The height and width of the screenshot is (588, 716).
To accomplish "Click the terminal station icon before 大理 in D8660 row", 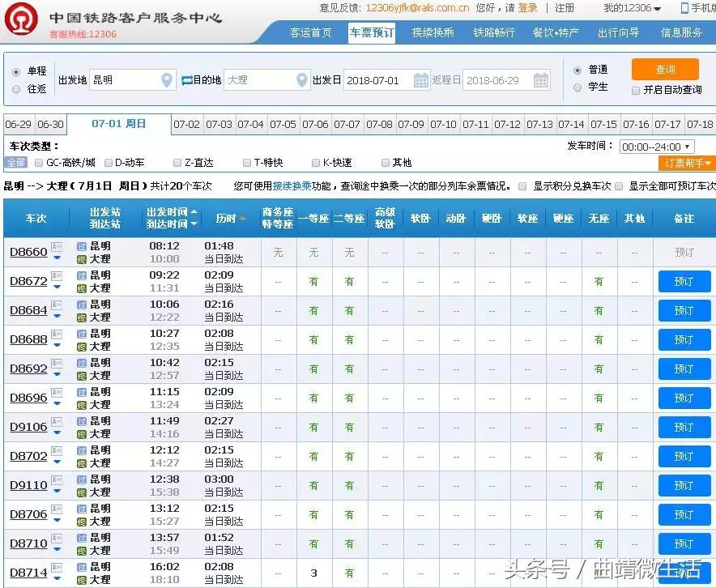I will 82,259.
